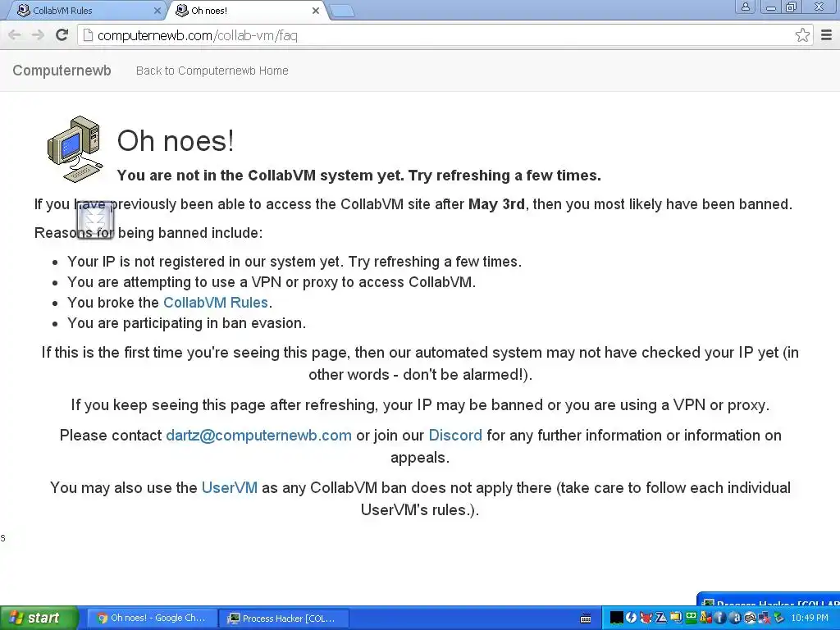This screenshot has width=840, height=630.
Task: Click the floating scroll arrows overlay icon
Action: [x=95, y=220]
